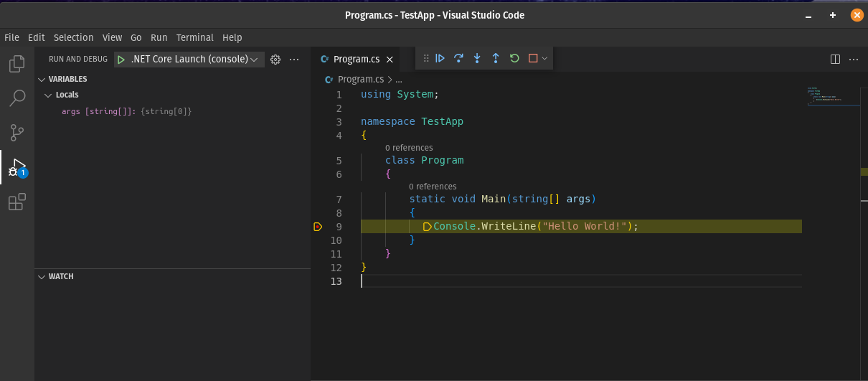Image resolution: width=868 pixels, height=381 pixels.
Task: Click Continue in debug toolbar
Action: pyautogui.click(x=440, y=58)
